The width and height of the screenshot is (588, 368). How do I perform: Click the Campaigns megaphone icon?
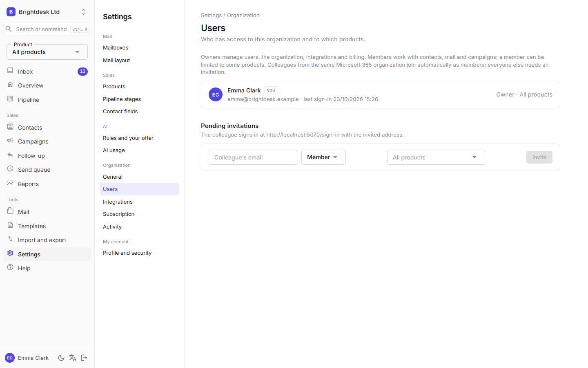(10, 141)
